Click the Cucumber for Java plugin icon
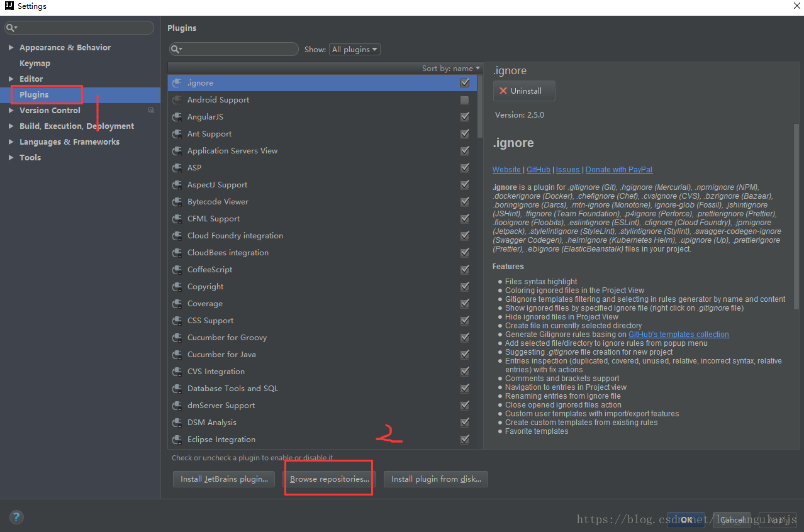This screenshot has width=804, height=532. (177, 355)
